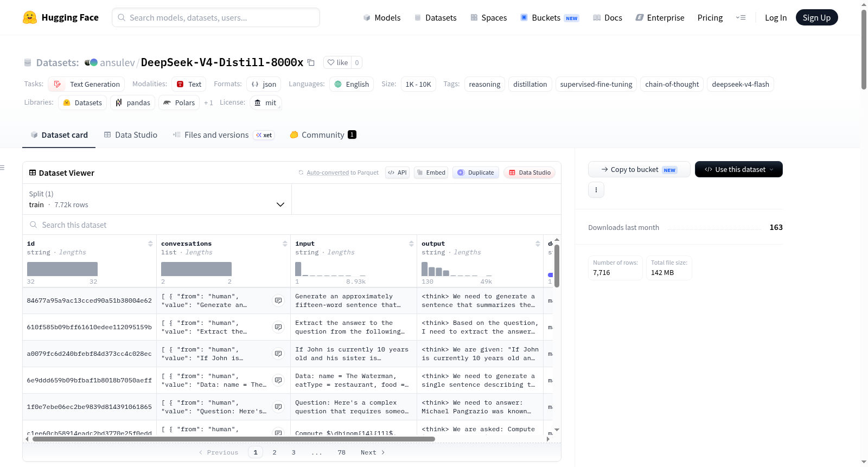868x467 pixels.
Task: Open the more navigation menu icon
Action: click(x=741, y=17)
